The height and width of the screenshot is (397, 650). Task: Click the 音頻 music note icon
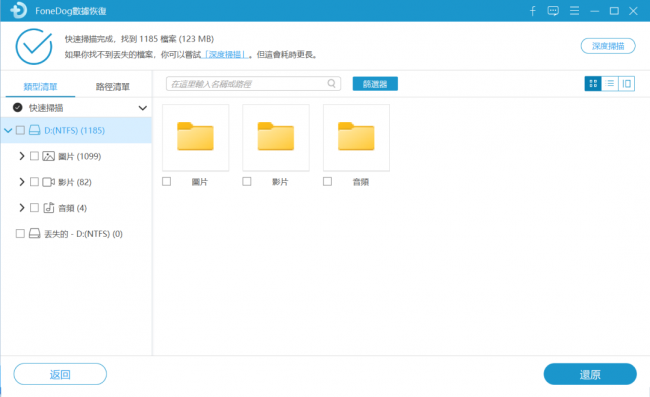pos(49,208)
